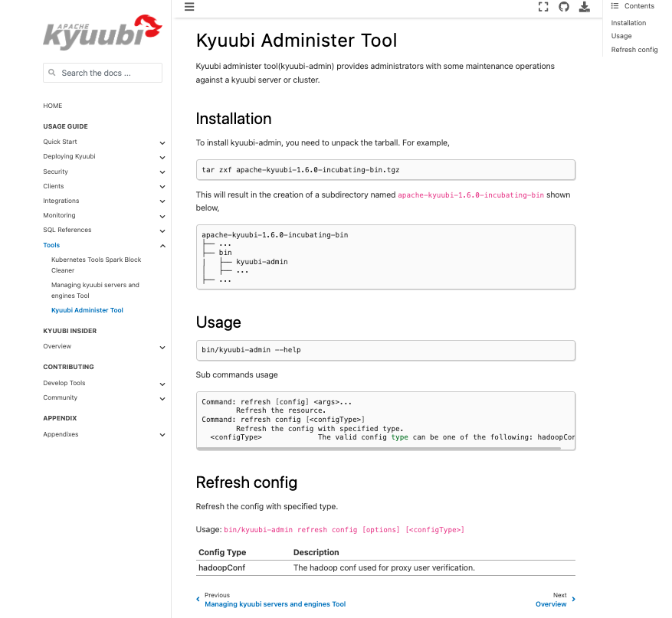Open the GitHub repository icon
672x618 pixels.
pyautogui.click(x=563, y=7)
